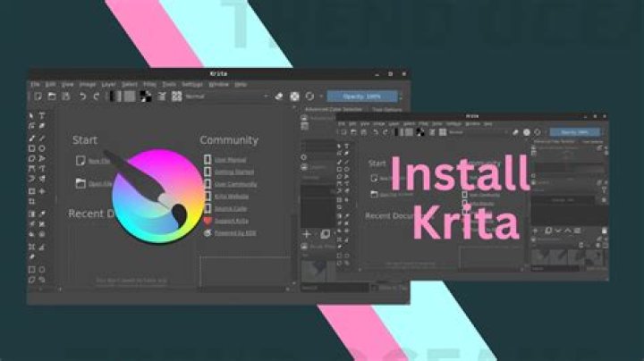This screenshot has height=361, width=644.
Task: Open File menu in large Krita window
Action: pyautogui.click(x=35, y=84)
